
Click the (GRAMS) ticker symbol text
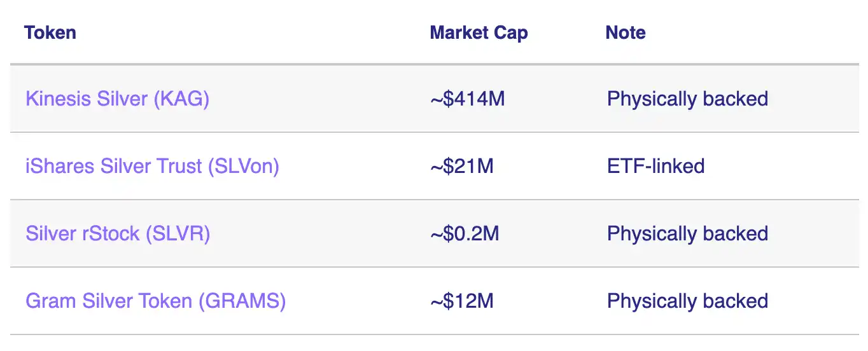pos(242,301)
